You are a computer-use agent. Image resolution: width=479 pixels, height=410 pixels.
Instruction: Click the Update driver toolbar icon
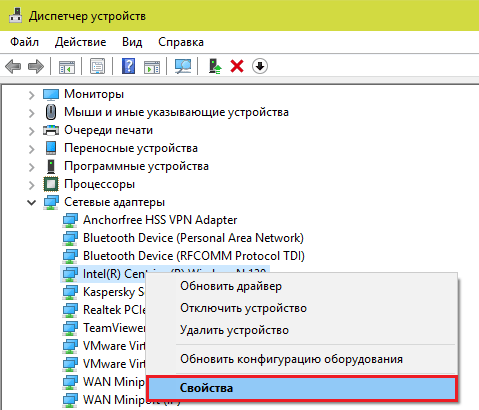215,66
